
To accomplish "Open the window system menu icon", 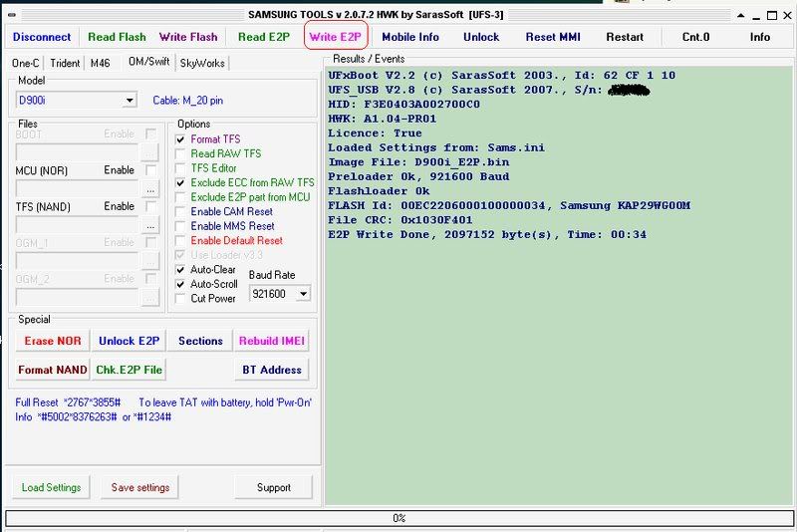I will [x=12, y=15].
